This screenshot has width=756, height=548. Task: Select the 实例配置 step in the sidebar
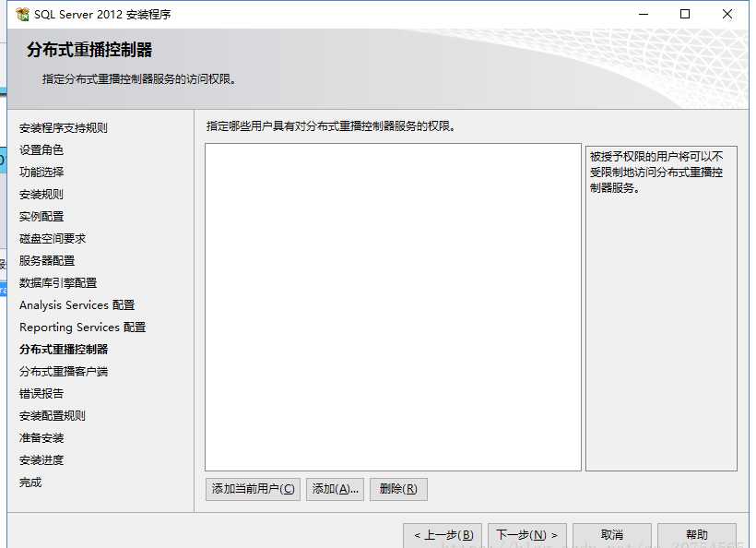tap(41, 217)
